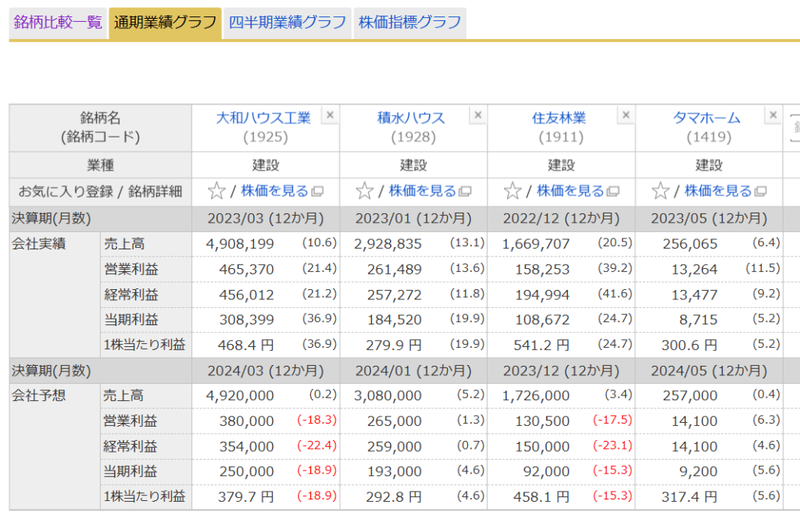Screen dimensions: 800x519
Task: Open 四半期業績グラフ tab
Action: click(x=287, y=23)
